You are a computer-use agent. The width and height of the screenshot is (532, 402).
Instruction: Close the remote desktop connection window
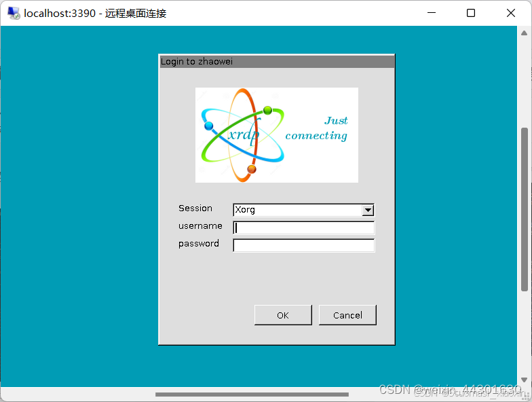(x=510, y=13)
